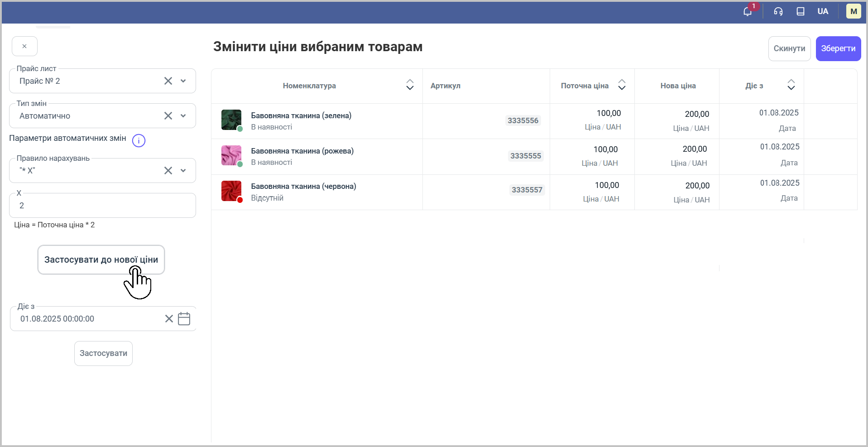Click the X multiplier input field
This screenshot has height=447, width=868.
click(x=102, y=206)
